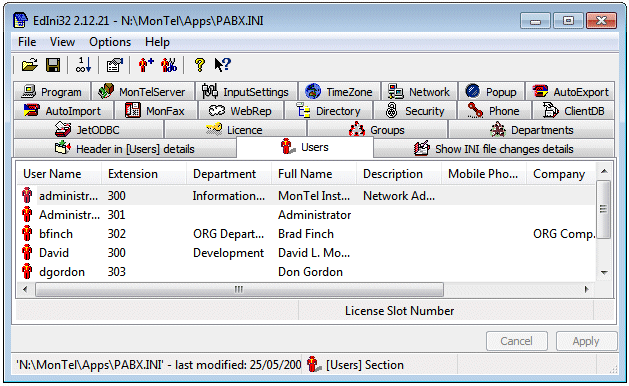This screenshot has width=629, height=386.
Task: Click the vertical scrollbar down arrow
Action: tap(604, 272)
